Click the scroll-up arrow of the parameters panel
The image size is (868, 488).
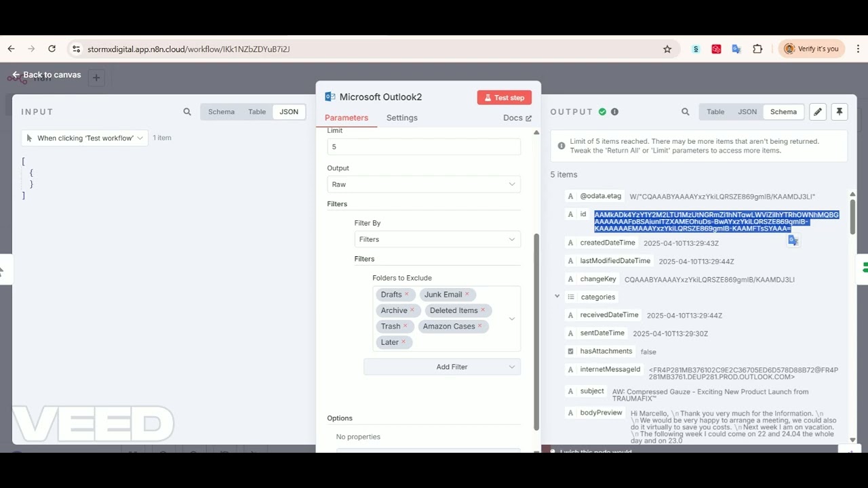[x=536, y=132]
